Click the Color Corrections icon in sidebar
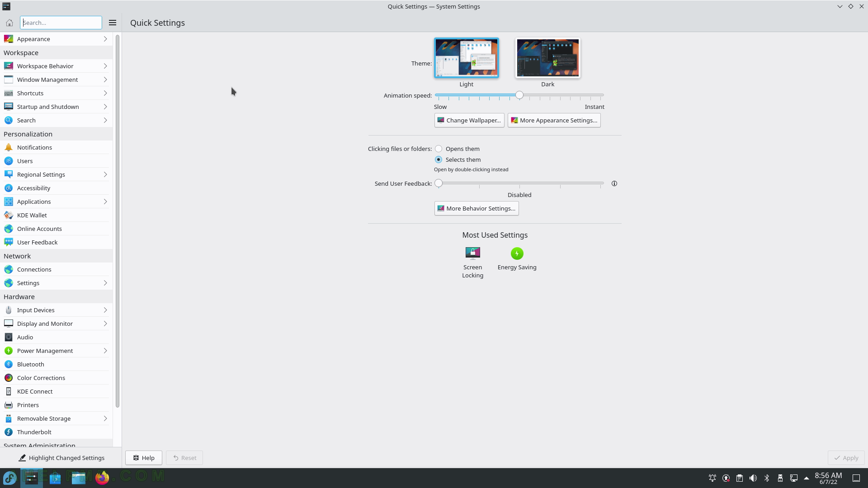868x488 pixels. [9, 378]
